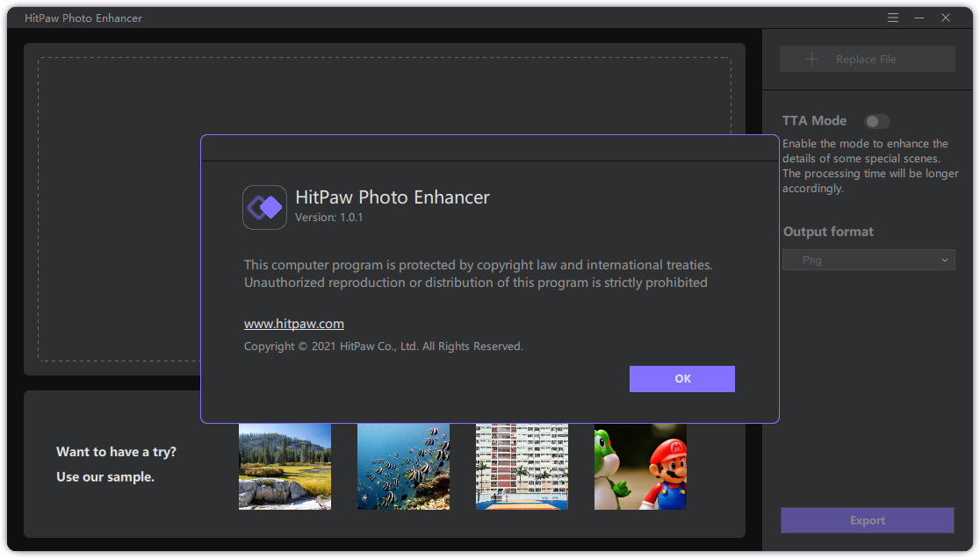Image resolution: width=980 pixels, height=558 pixels.
Task: Click the window title HitPaw Photo Enhancer
Action: pos(83,18)
